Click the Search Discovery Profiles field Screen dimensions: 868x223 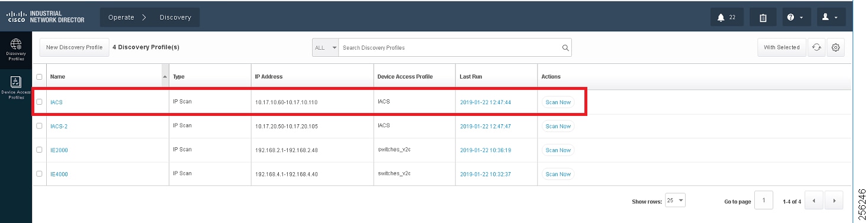pos(450,47)
